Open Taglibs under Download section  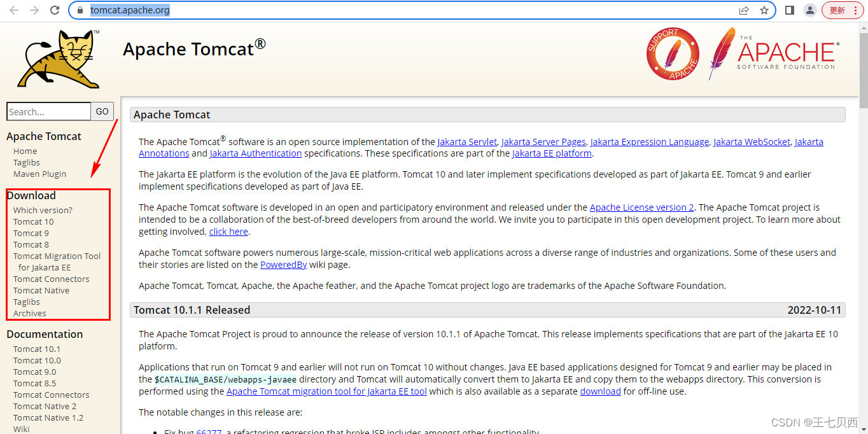pos(27,302)
